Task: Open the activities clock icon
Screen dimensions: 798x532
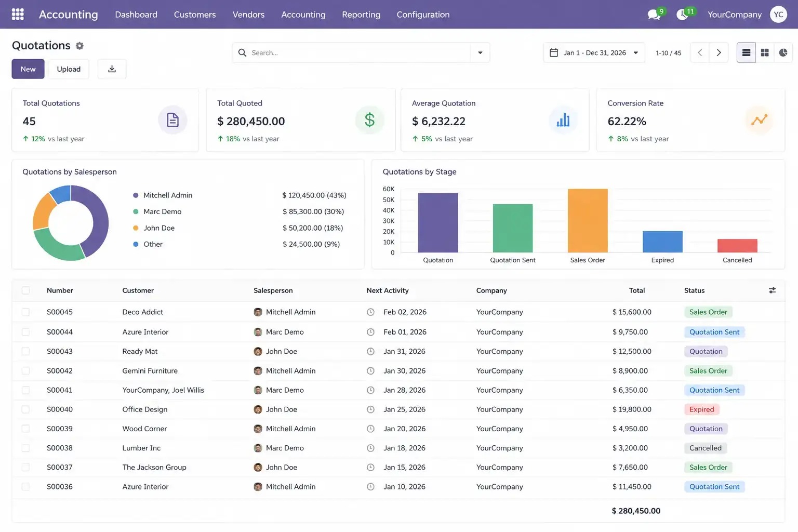Action: point(683,14)
